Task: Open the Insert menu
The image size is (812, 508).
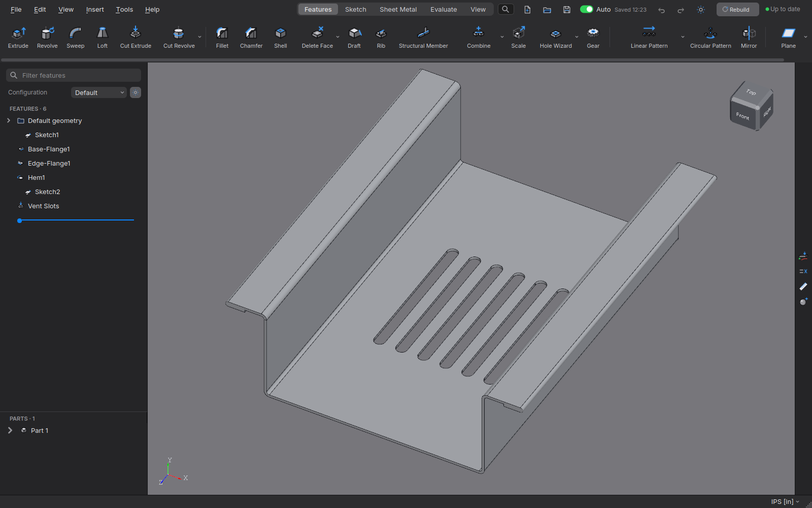Action: tap(95, 9)
